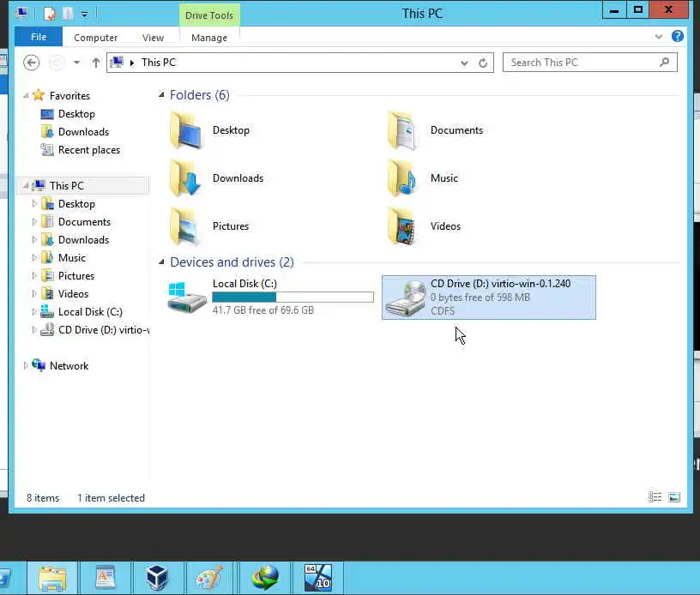Click the This PC address bar breadcrumb
The height and width of the screenshot is (595, 700).
point(159,63)
